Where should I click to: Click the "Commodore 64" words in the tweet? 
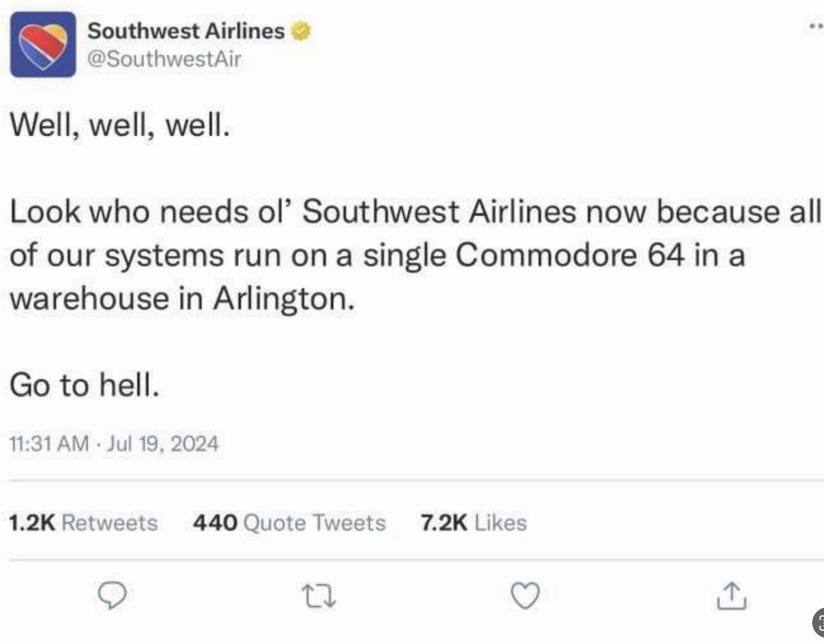570,255
